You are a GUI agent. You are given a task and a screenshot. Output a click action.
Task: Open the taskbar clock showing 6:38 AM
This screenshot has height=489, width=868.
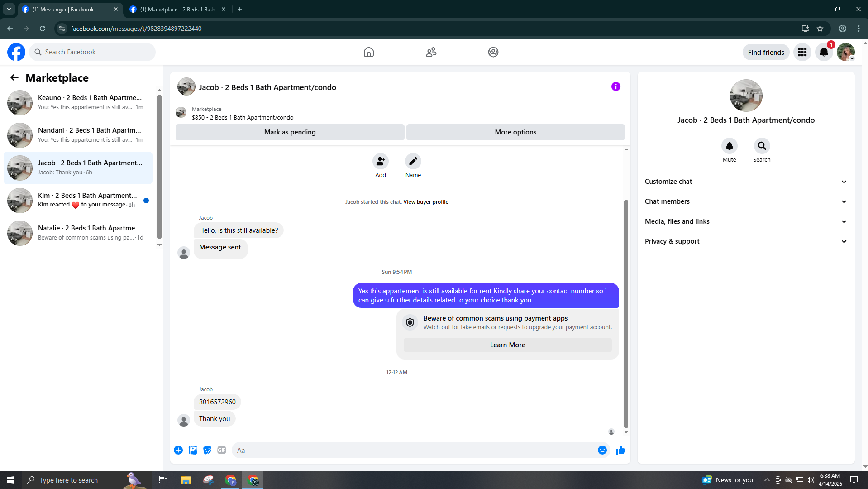click(830, 480)
